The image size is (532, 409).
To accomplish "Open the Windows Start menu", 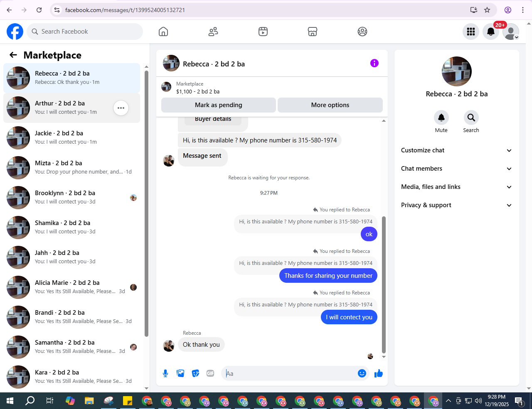I will [x=10, y=401].
